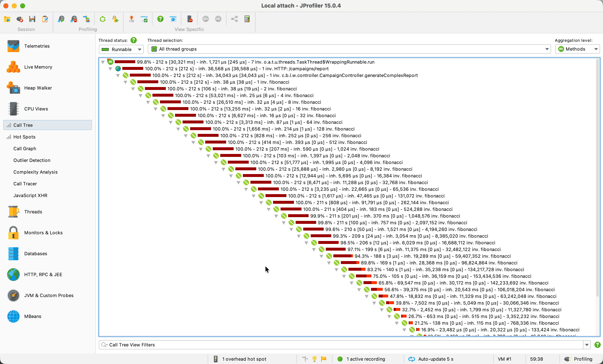Open session settings clipboard icon
This screenshot has width=603, height=364.
tap(45, 19)
